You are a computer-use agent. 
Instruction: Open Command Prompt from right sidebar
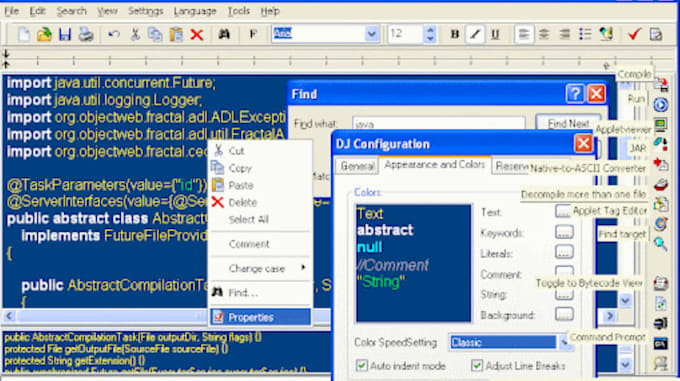pos(661,344)
